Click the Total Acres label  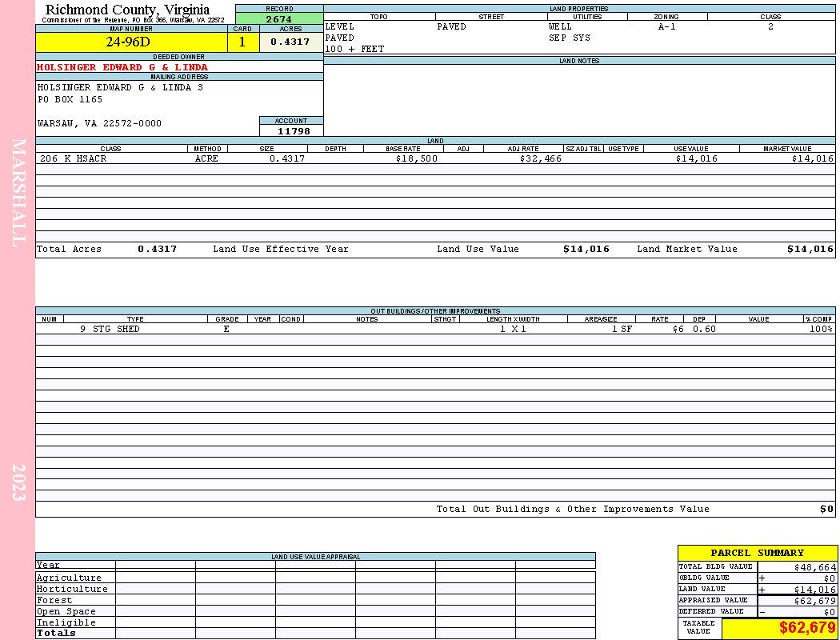(x=69, y=249)
